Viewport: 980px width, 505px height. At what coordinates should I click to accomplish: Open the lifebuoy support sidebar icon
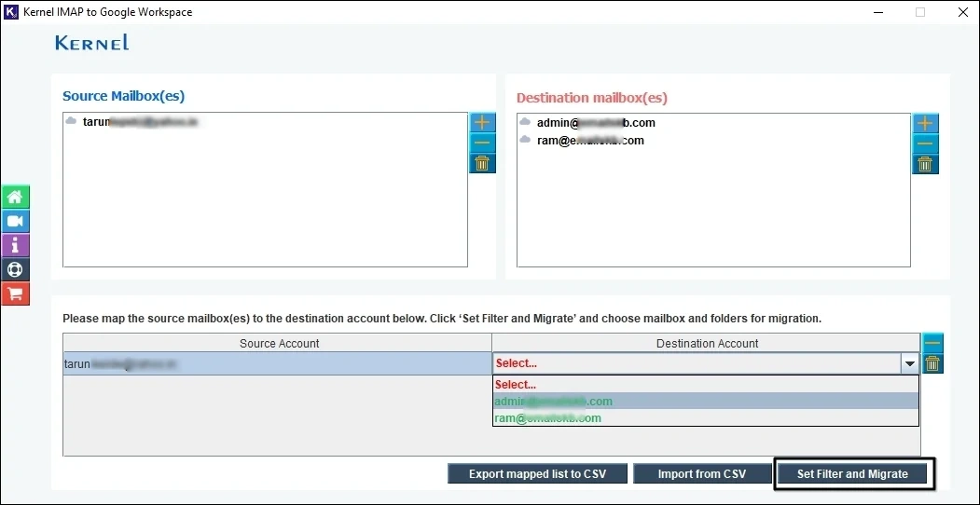click(15, 269)
